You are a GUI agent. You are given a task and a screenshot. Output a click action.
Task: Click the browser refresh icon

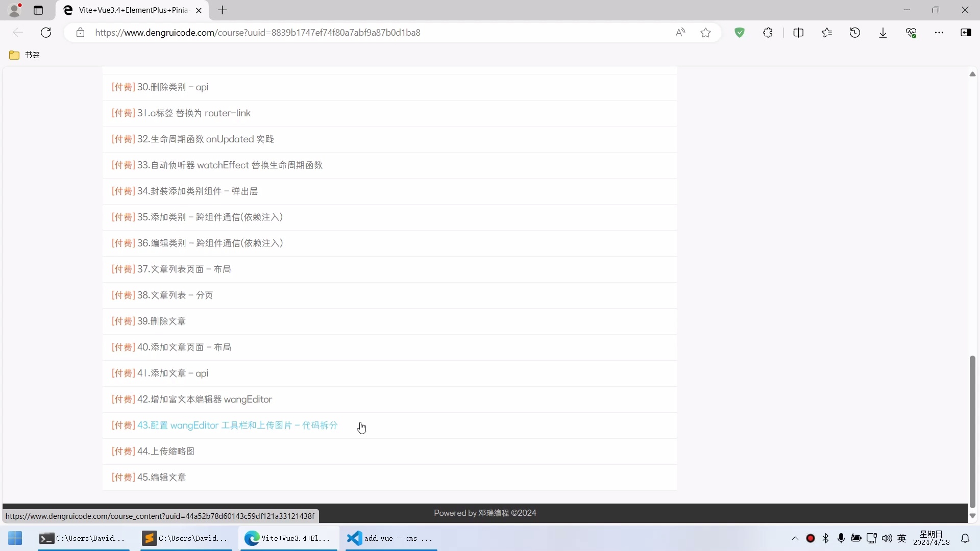tap(46, 33)
